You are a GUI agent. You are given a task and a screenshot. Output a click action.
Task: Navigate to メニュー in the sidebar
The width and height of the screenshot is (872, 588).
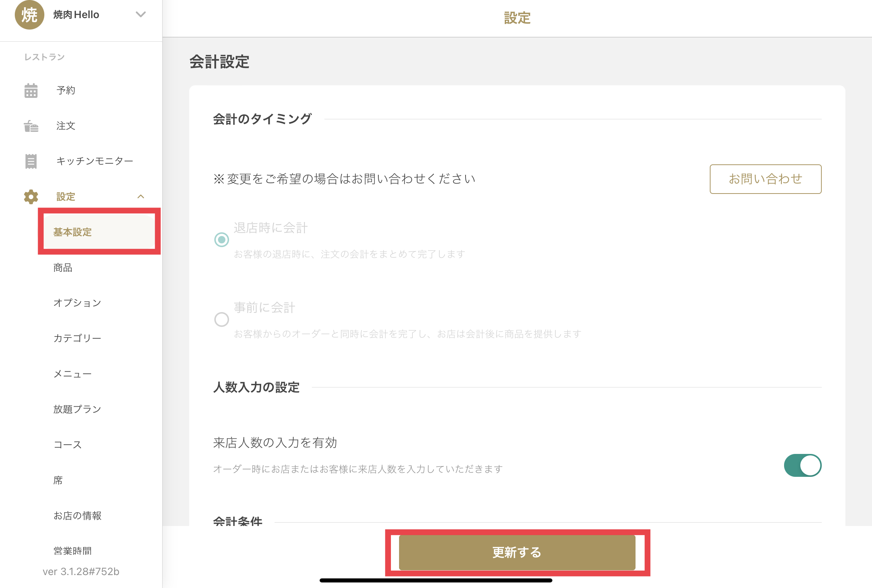point(72,374)
